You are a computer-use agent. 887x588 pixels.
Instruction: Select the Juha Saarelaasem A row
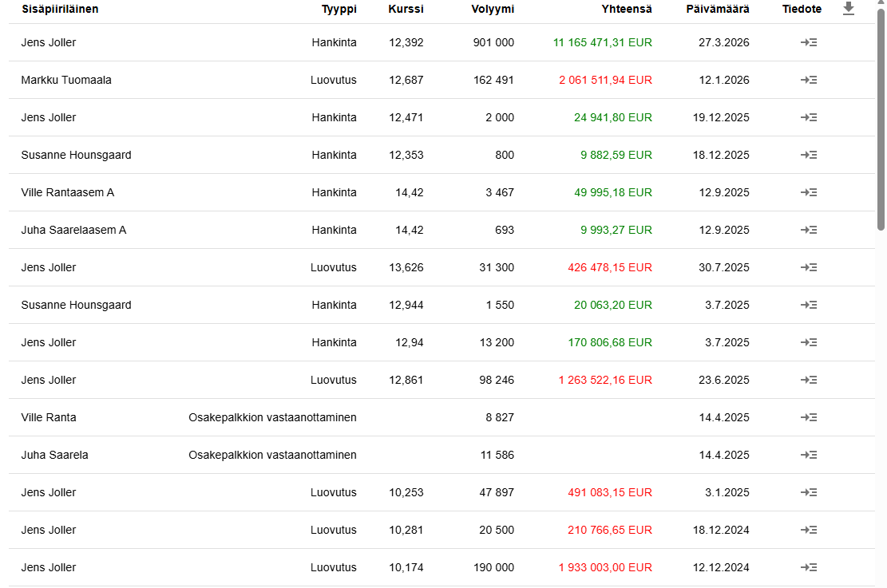click(x=442, y=230)
